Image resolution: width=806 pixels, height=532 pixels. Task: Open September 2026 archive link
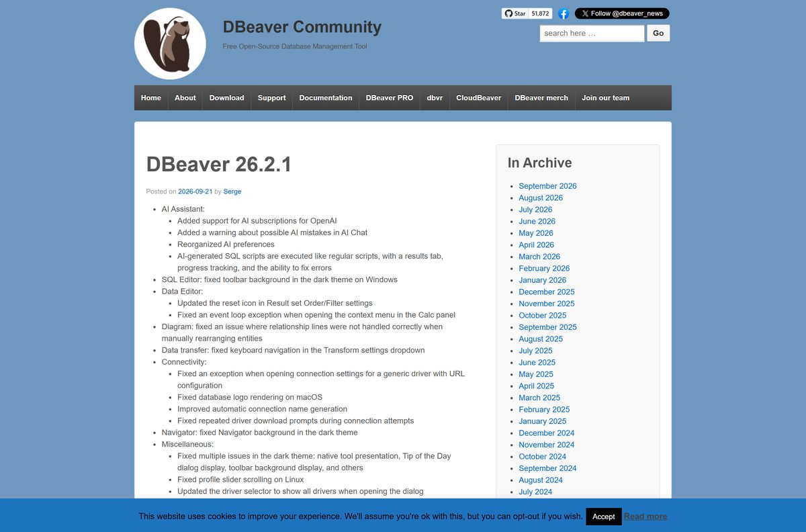(x=547, y=186)
